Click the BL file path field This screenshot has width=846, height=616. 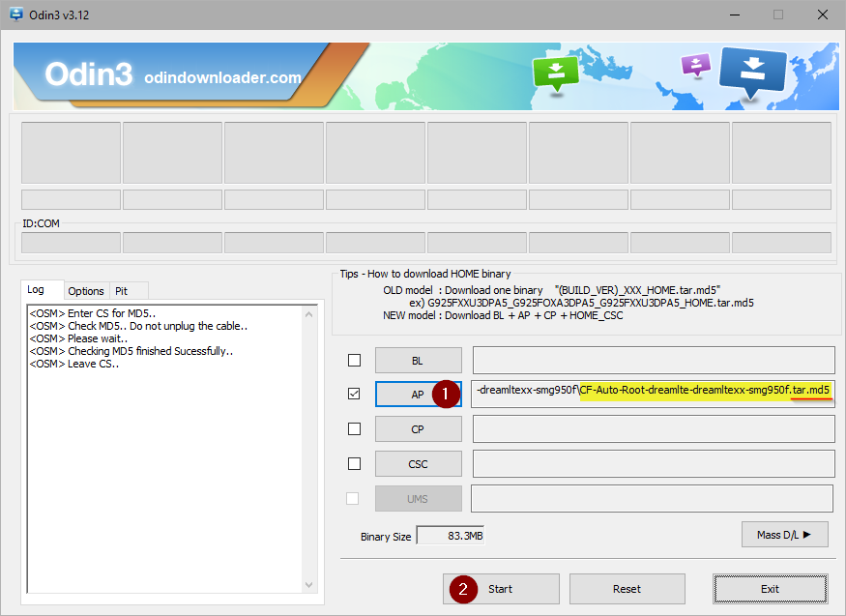(654, 361)
